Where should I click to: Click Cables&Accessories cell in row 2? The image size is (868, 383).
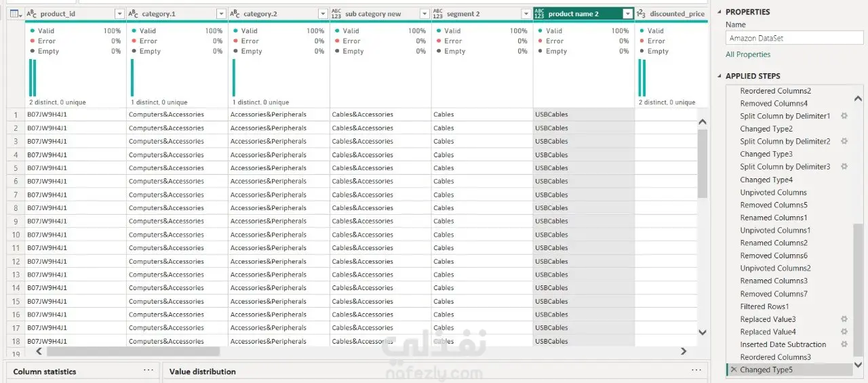tap(380, 128)
